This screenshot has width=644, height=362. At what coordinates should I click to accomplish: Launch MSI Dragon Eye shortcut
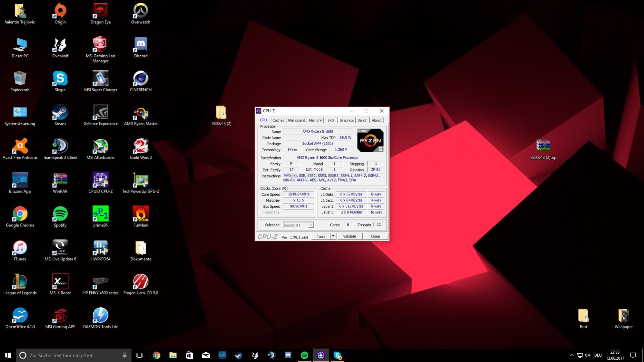tap(100, 14)
